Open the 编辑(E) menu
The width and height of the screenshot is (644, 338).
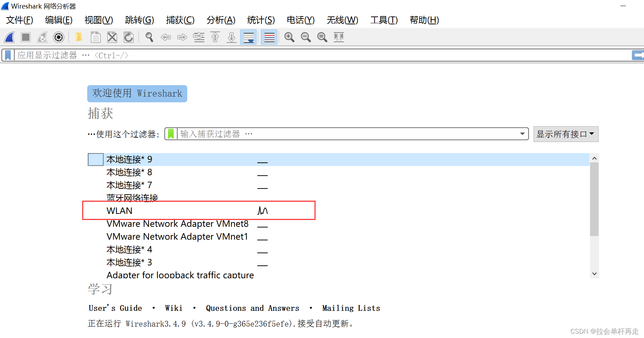59,20
